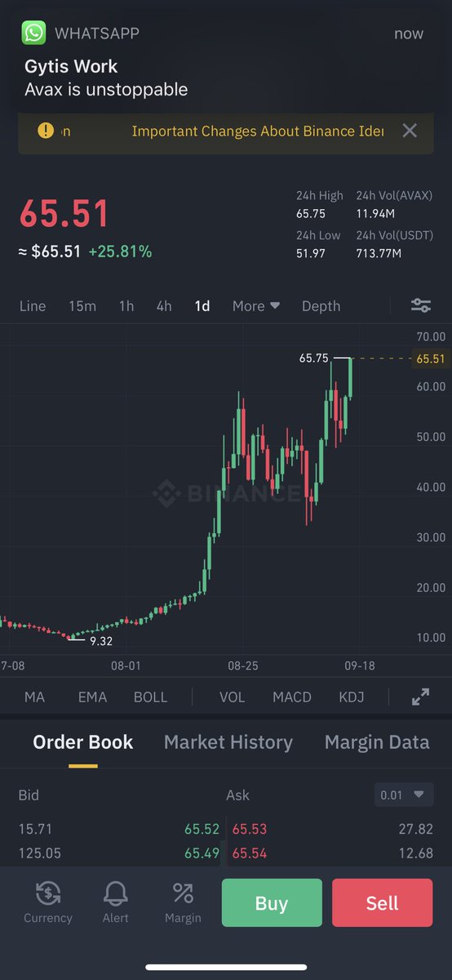Tap the 27.82 ask amount
452x980 pixels.
(x=417, y=829)
